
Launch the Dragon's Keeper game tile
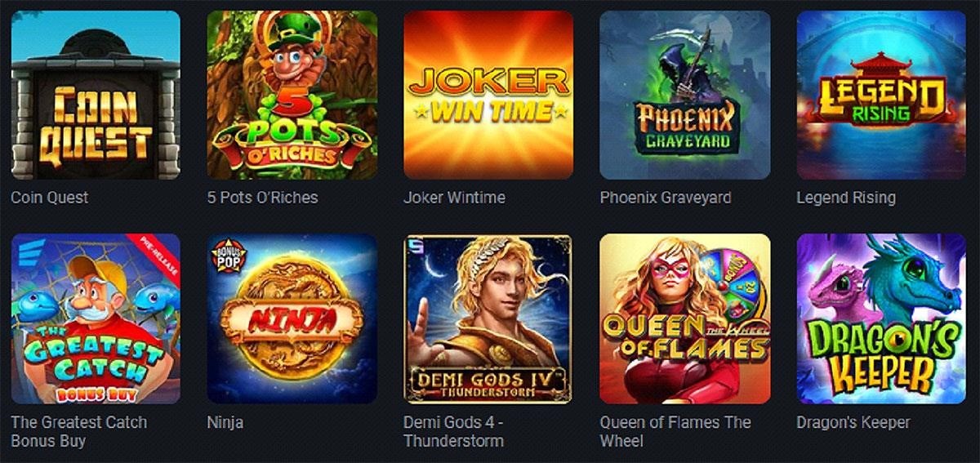881,318
